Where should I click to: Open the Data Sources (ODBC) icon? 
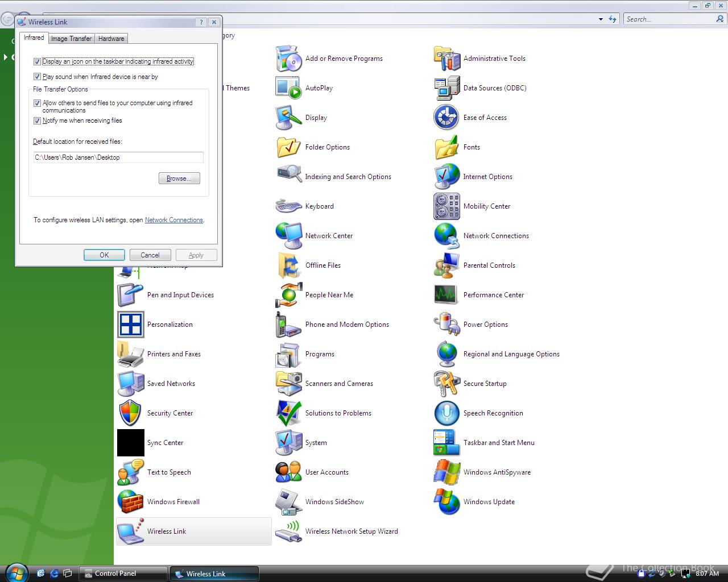point(446,88)
